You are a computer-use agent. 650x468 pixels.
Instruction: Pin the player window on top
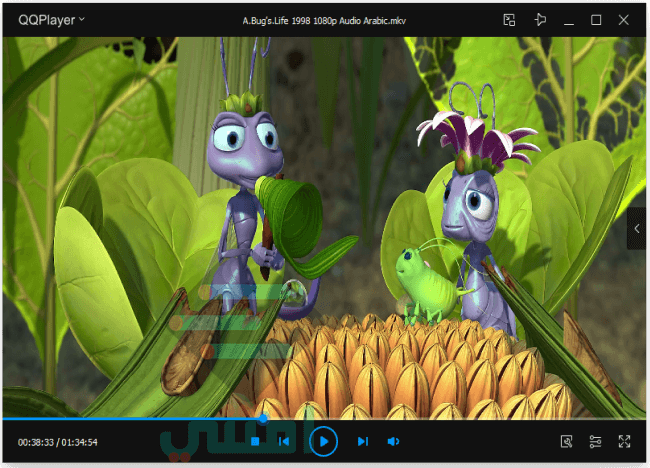(x=540, y=19)
